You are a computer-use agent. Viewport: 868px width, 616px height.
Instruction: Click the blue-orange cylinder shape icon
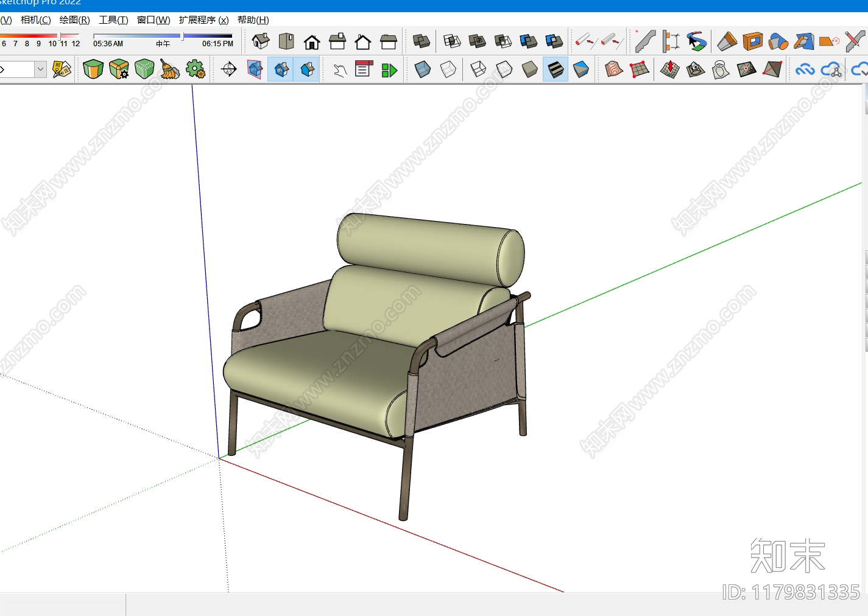tap(778, 41)
